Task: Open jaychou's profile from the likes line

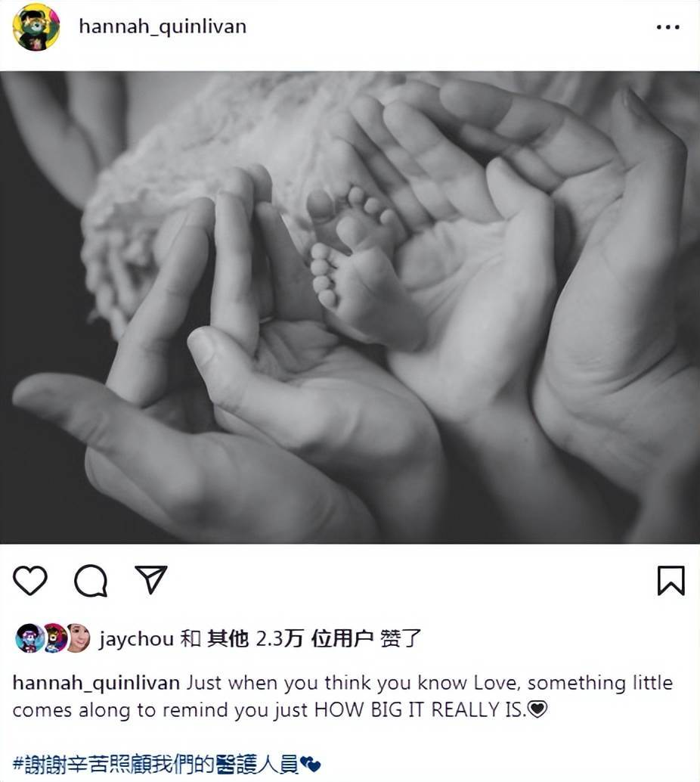Action: [136, 639]
